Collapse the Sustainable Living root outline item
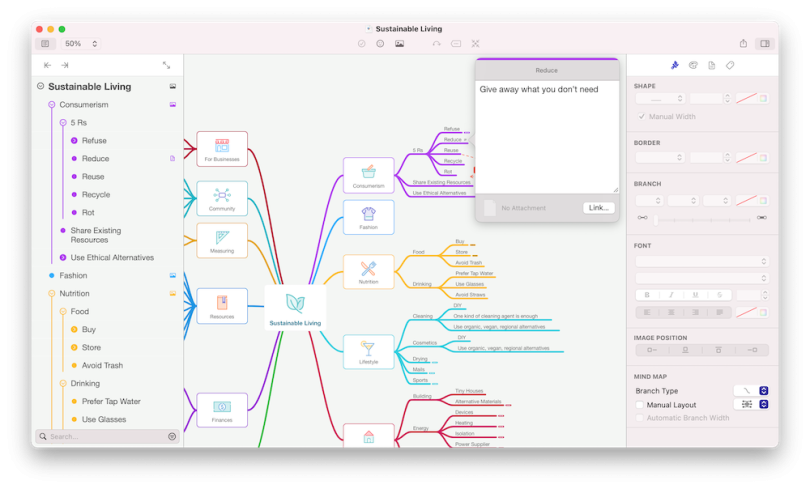Viewport: 810px width, 489px height. pyautogui.click(x=40, y=86)
